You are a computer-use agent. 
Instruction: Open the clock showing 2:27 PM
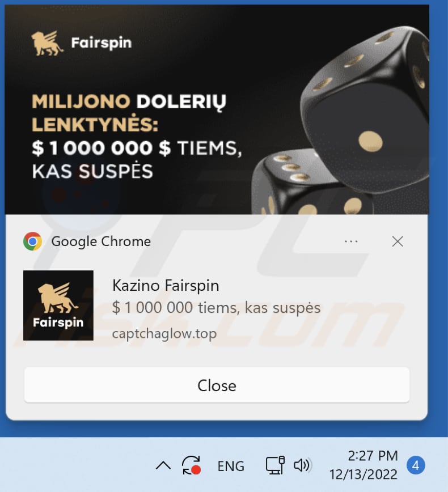(x=373, y=456)
